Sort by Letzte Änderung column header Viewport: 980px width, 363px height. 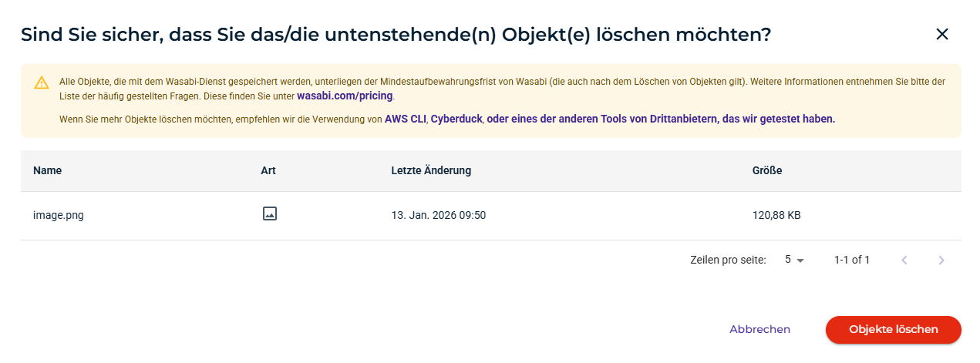tap(431, 170)
